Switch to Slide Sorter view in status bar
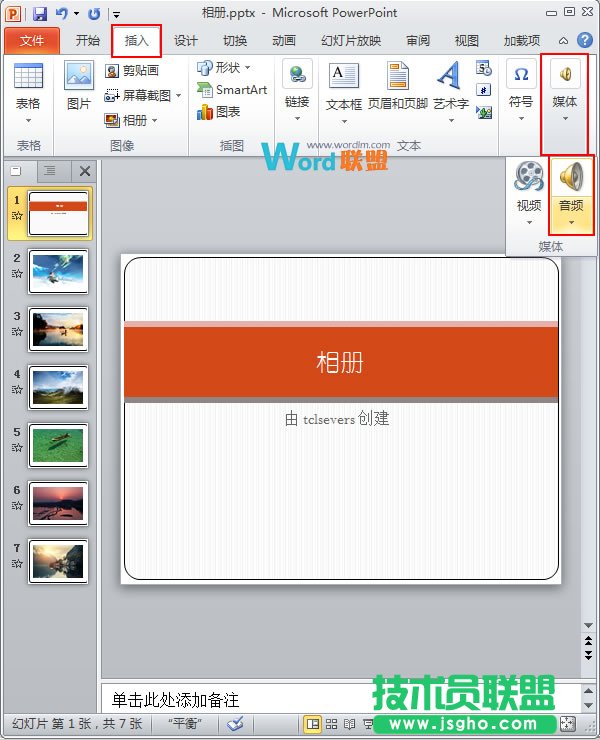The height and width of the screenshot is (740, 600). 331,724
